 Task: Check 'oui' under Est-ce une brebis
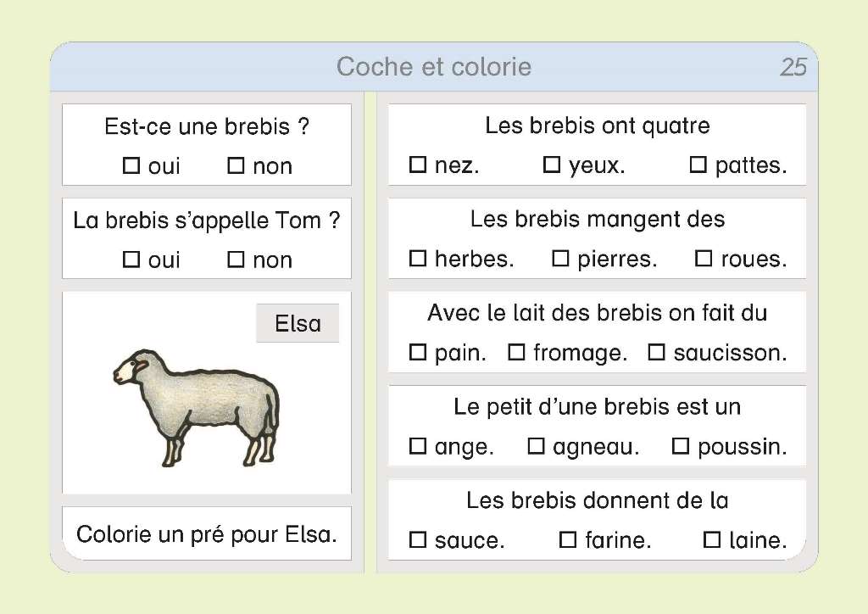pyautogui.click(x=131, y=165)
